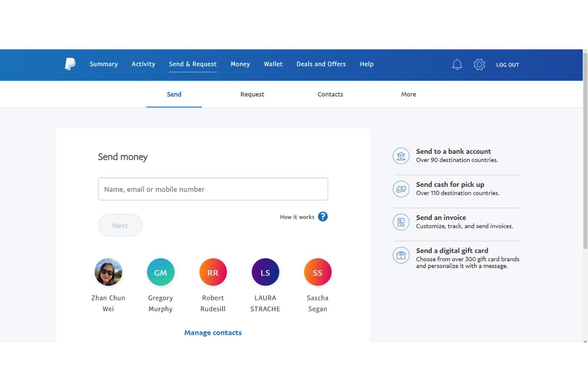Click the How it works text
Image resolution: width=588 pixels, height=392 pixels.
pyautogui.click(x=297, y=217)
